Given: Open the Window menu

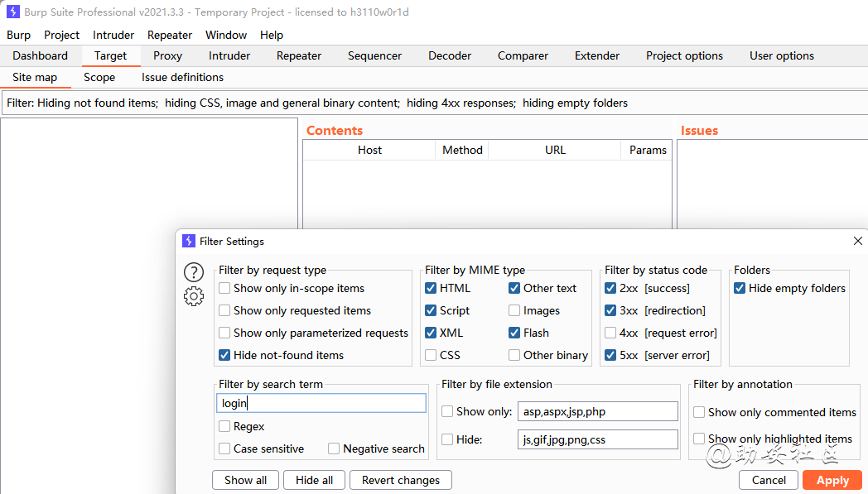Looking at the screenshot, I should (226, 35).
